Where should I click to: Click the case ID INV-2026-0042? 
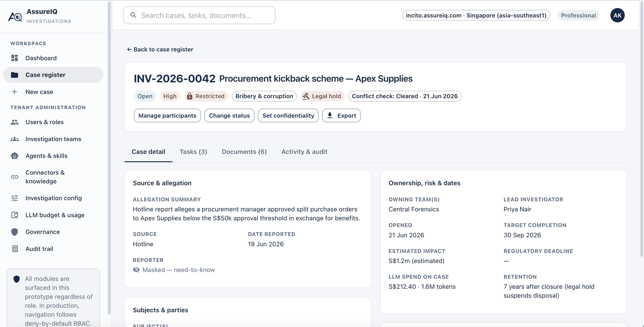[x=175, y=78]
